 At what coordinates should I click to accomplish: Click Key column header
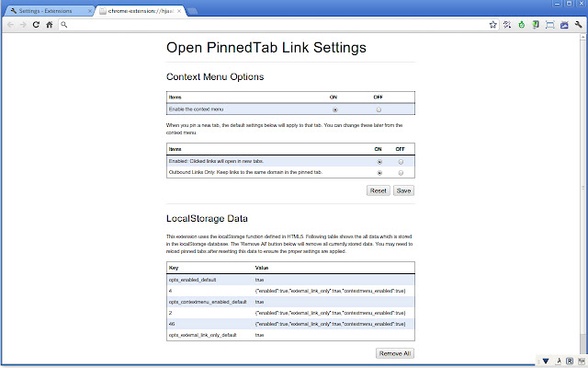point(174,268)
